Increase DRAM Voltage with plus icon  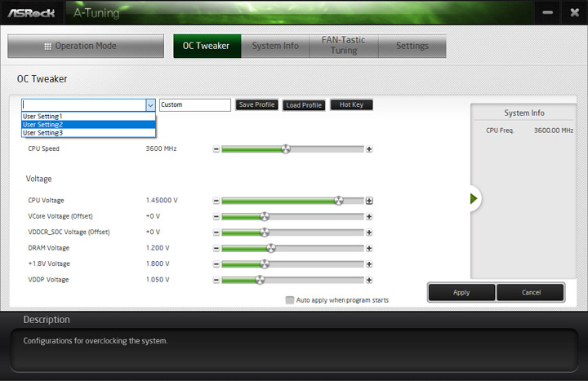click(x=369, y=248)
